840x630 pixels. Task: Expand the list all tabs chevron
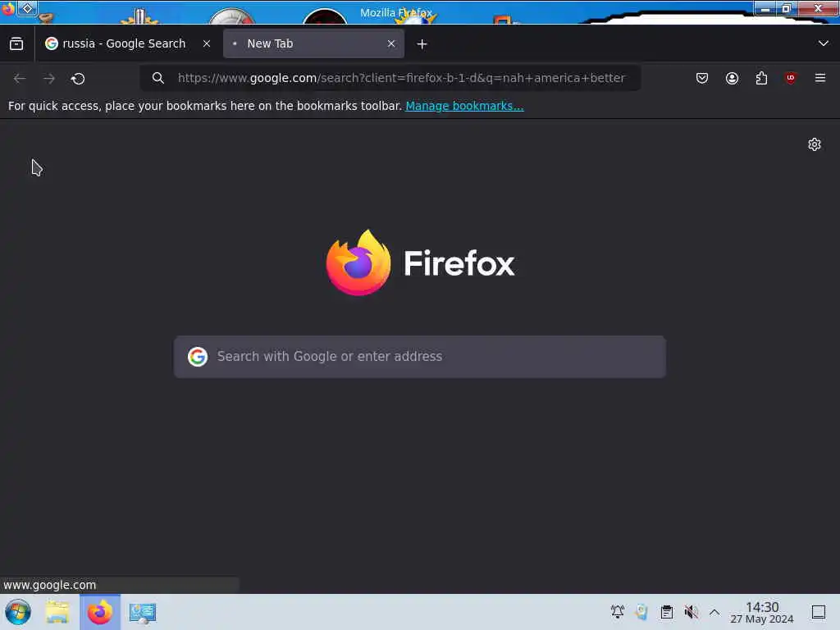click(824, 43)
